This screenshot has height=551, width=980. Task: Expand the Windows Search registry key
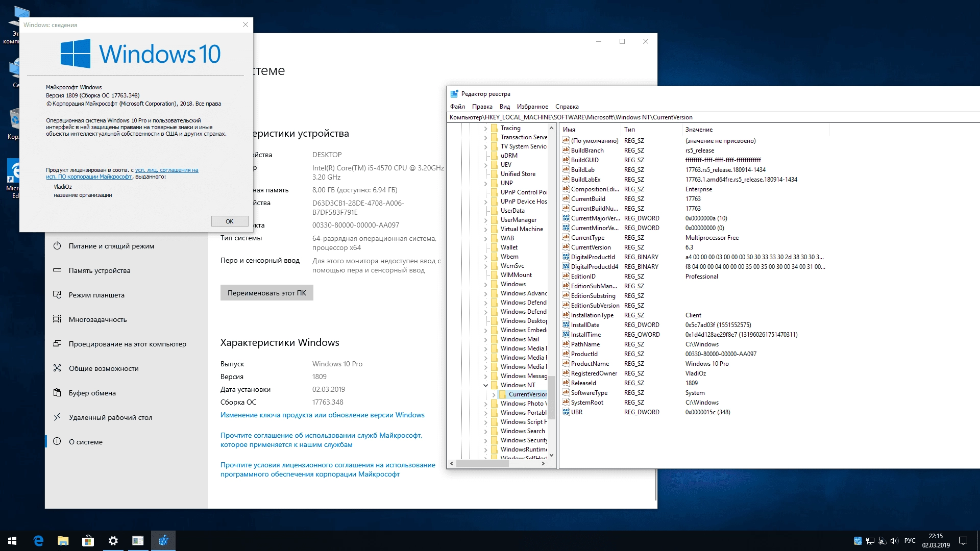click(485, 431)
